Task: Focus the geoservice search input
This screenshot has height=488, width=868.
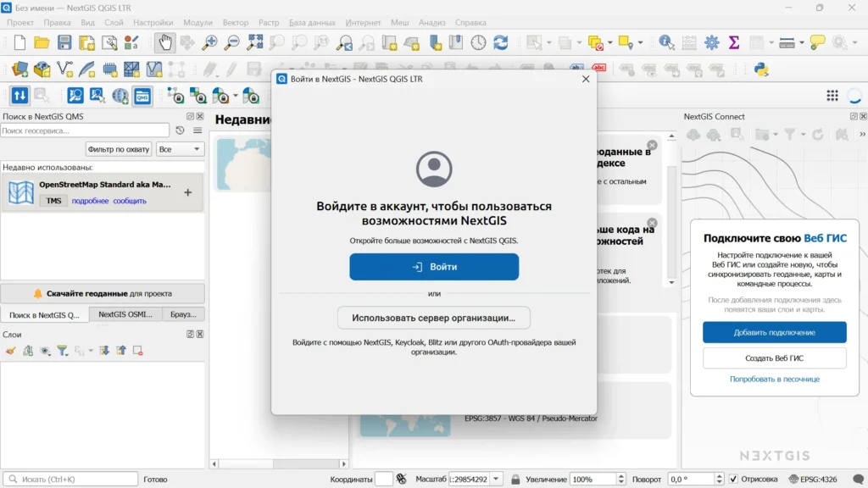Action: point(85,130)
